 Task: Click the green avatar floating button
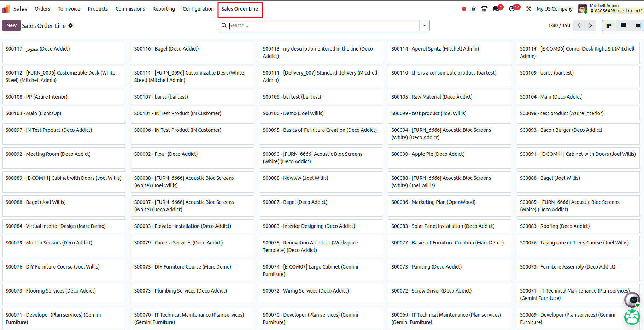(632, 317)
